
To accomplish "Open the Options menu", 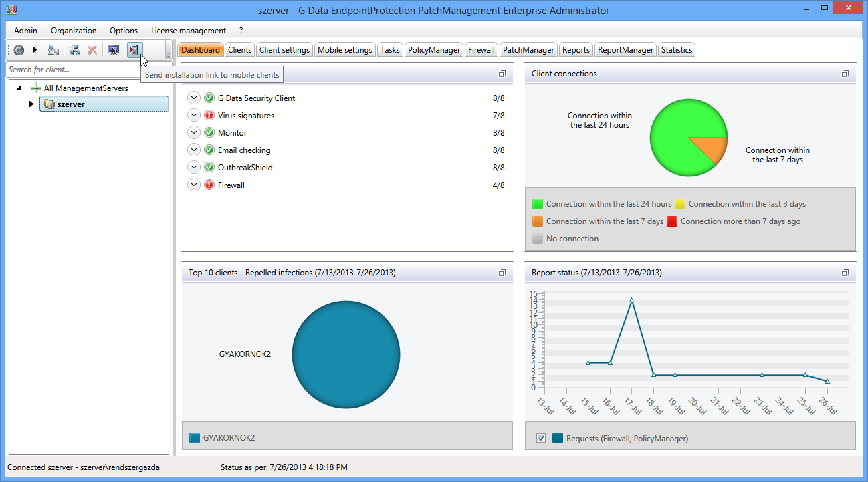I will (124, 31).
